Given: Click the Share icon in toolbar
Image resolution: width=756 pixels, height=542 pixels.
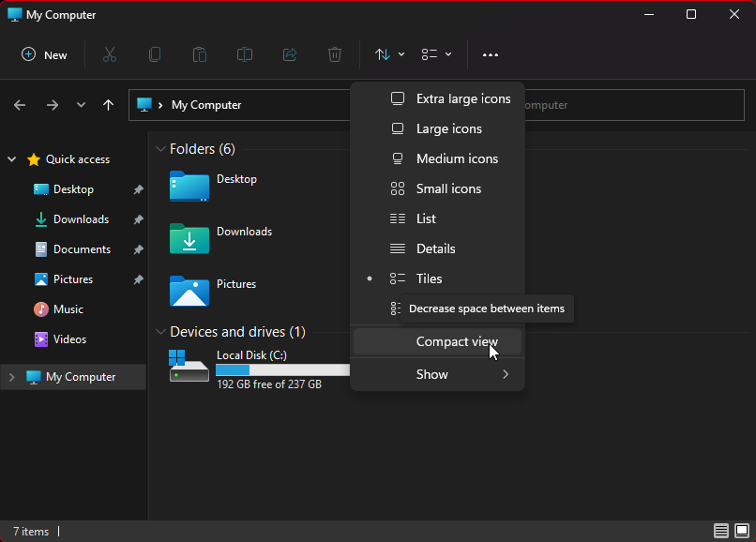Looking at the screenshot, I should pyautogui.click(x=290, y=54).
